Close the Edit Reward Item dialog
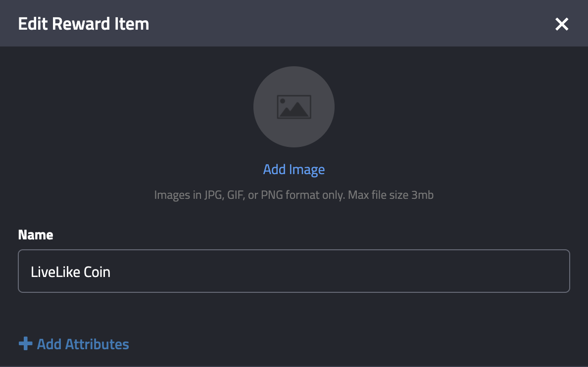Image resolution: width=588 pixels, height=367 pixels. click(x=562, y=24)
